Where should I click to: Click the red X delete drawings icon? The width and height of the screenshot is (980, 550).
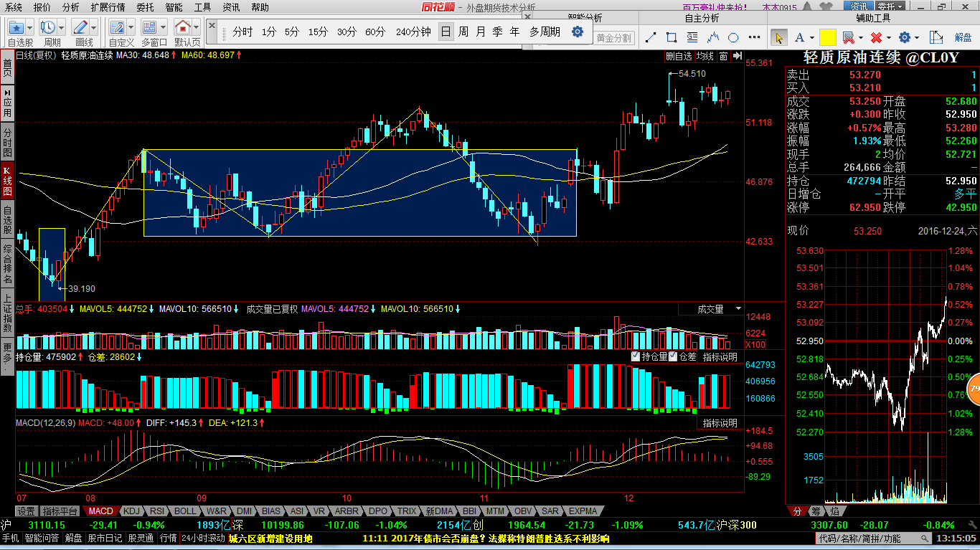[876, 37]
